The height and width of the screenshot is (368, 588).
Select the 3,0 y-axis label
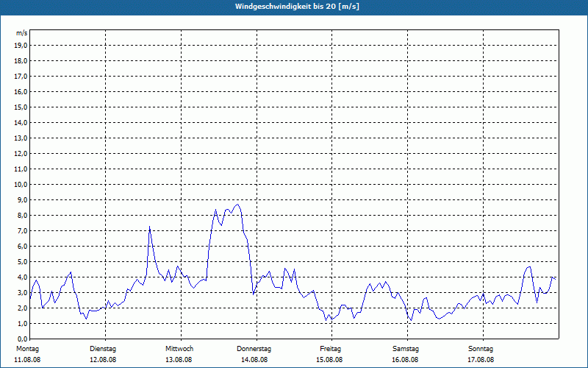tap(23, 292)
